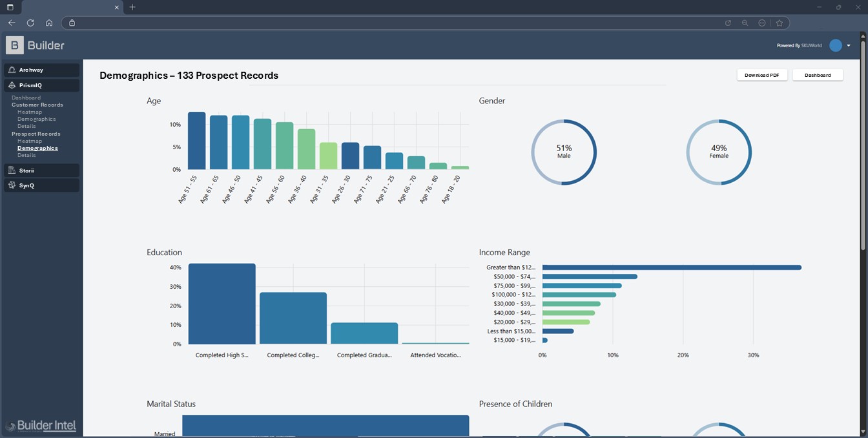Go to the browser home page icon
The width and height of the screenshot is (868, 438).
coord(49,23)
